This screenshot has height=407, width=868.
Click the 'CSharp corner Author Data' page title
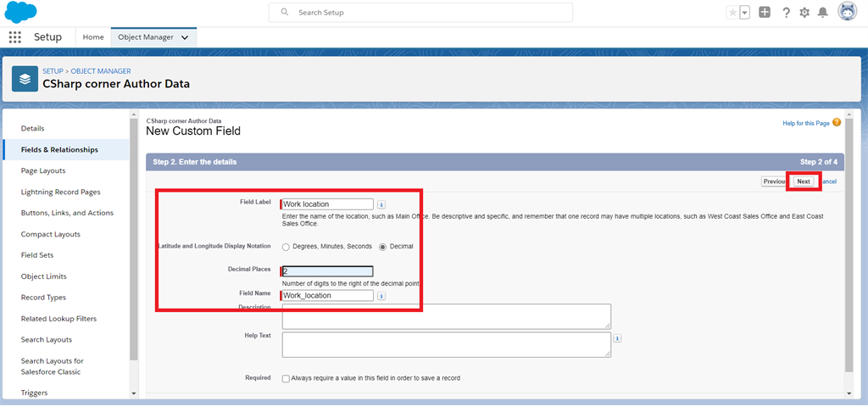(116, 84)
